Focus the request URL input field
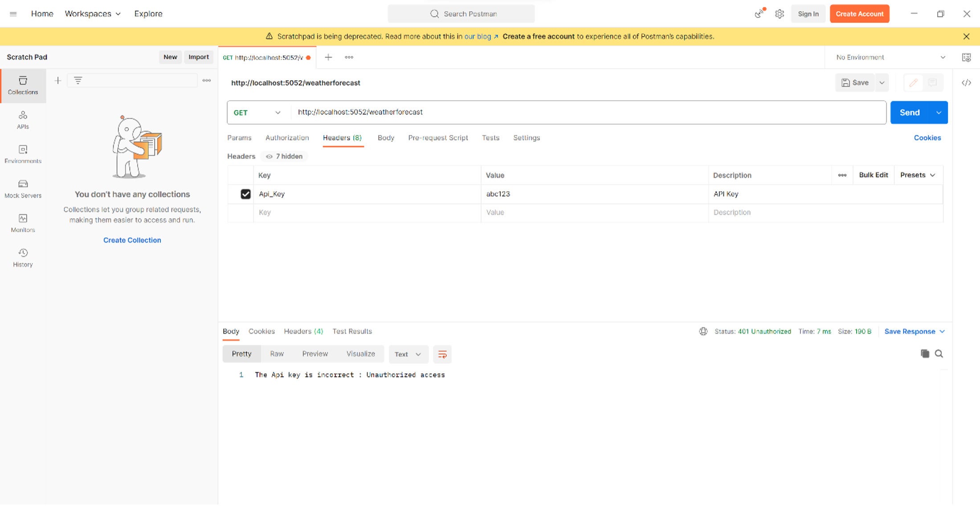 pos(588,112)
